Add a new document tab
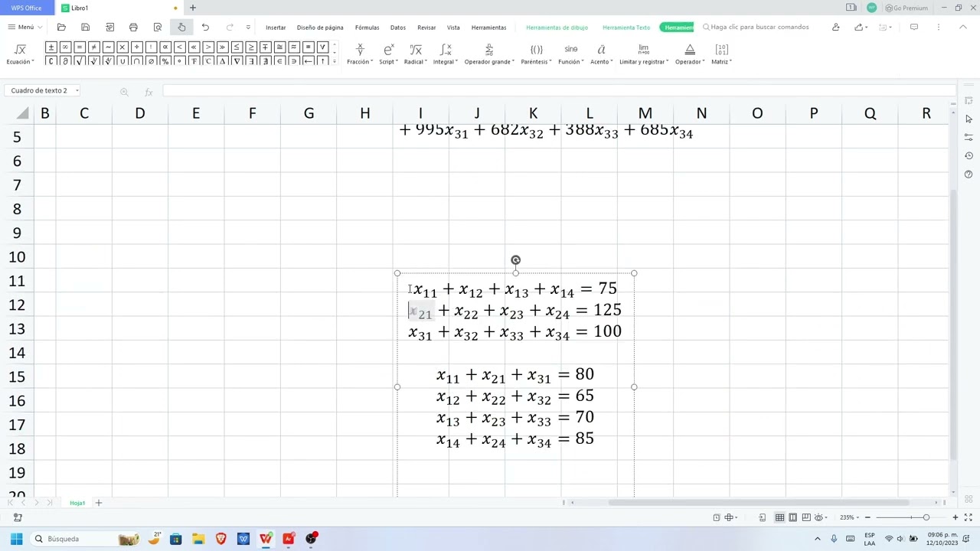This screenshot has width=980, height=551. [x=193, y=8]
